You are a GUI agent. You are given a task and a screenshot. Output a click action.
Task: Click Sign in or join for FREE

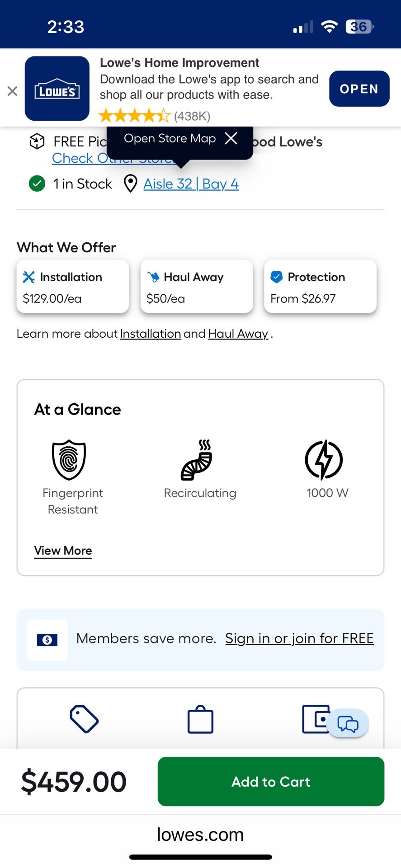coord(299,638)
